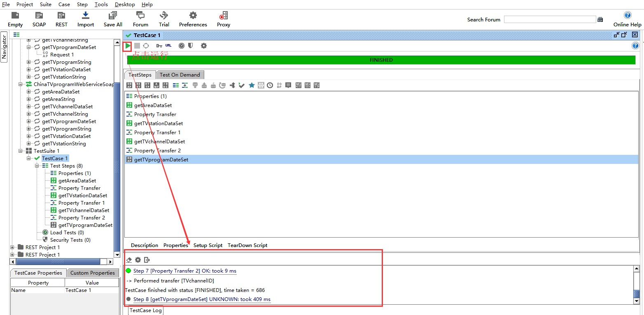This screenshot has height=315, width=644.
Task: Open TestCase options gear icon in the toolbar
Action: (x=204, y=46)
